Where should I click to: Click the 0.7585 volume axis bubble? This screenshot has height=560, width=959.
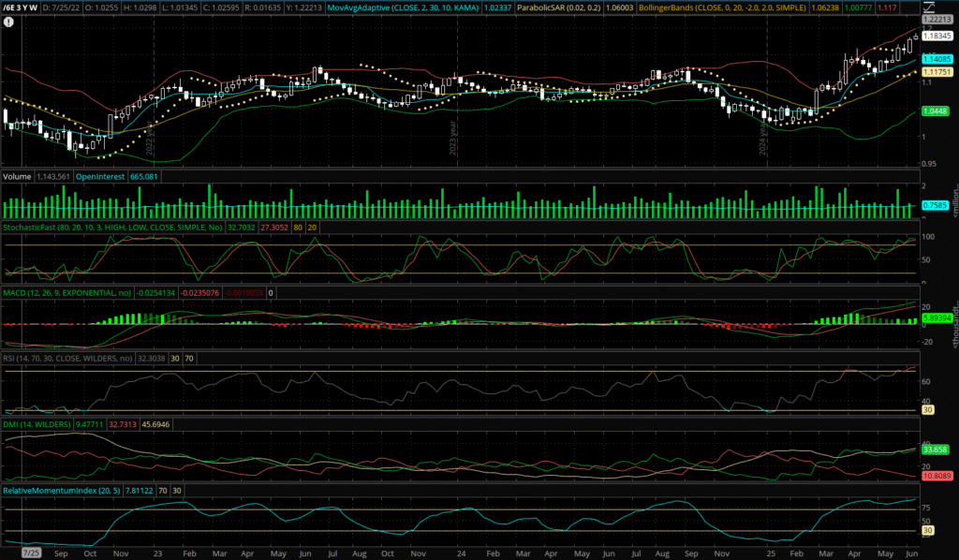point(936,205)
